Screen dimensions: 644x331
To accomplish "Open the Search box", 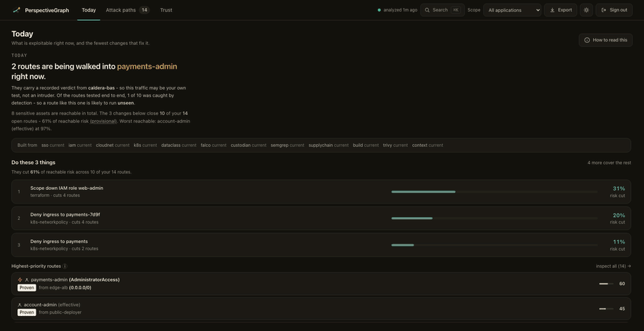I will [x=442, y=10].
